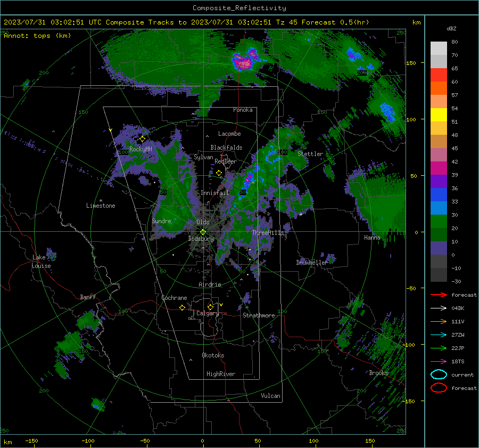This screenshot has width=479, height=448.
Task: Click the Okotoks label
Action: click(x=213, y=355)
